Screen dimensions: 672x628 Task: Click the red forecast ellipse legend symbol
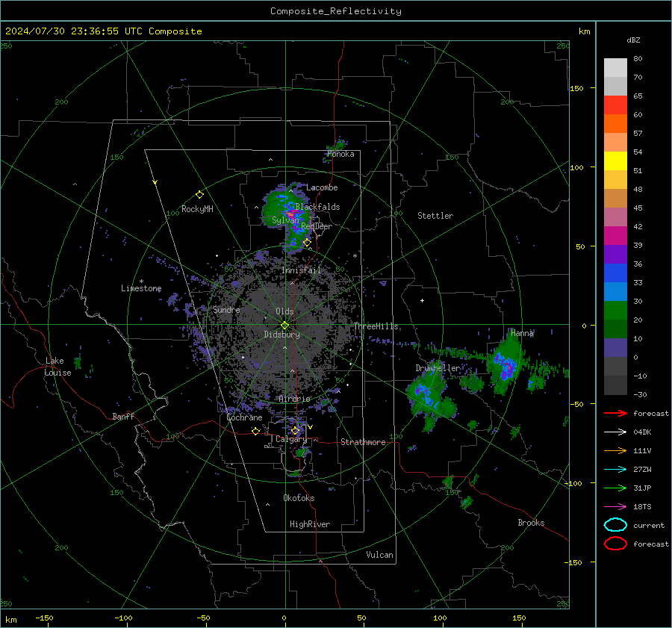pos(615,544)
